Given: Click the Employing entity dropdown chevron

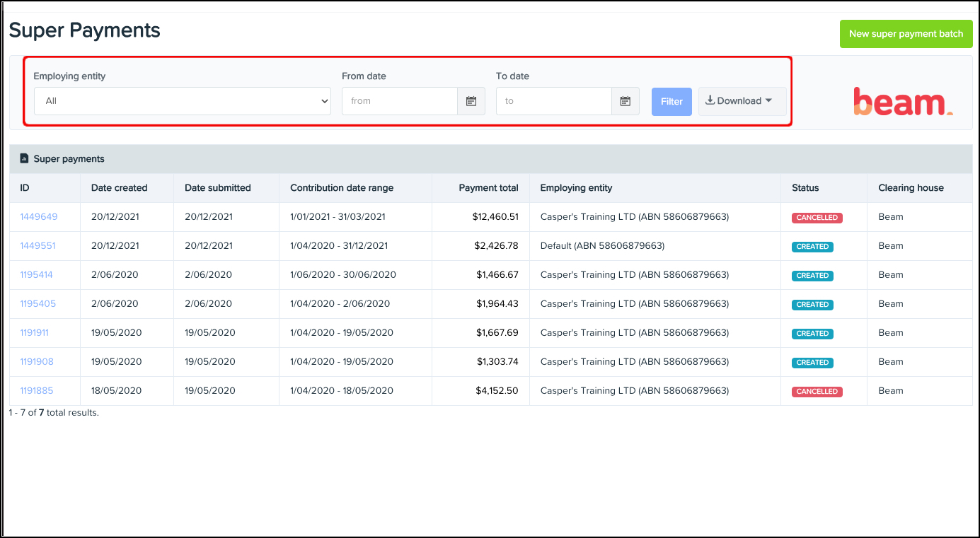Looking at the screenshot, I should pos(324,101).
